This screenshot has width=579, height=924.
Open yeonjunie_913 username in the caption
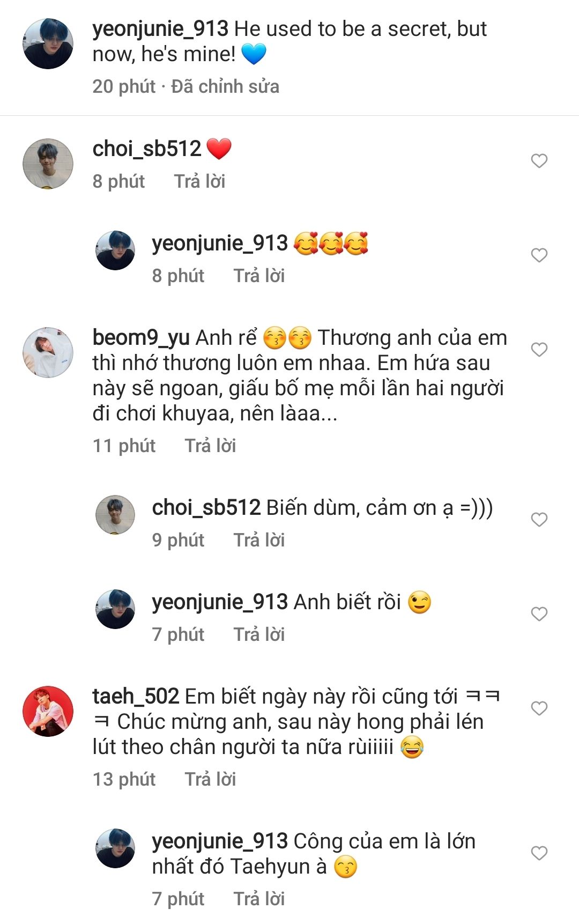click(x=160, y=29)
